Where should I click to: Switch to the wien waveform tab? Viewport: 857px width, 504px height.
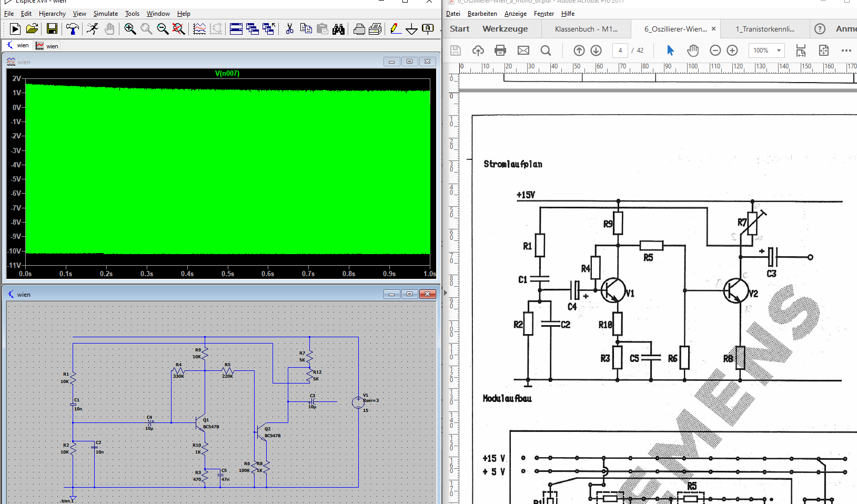[x=47, y=46]
